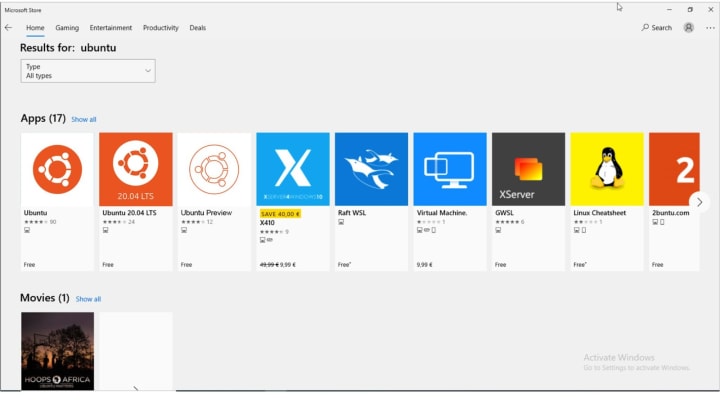Open the Linux Cheatsheet penguin icon
The image size is (720, 405).
[607, 169]
